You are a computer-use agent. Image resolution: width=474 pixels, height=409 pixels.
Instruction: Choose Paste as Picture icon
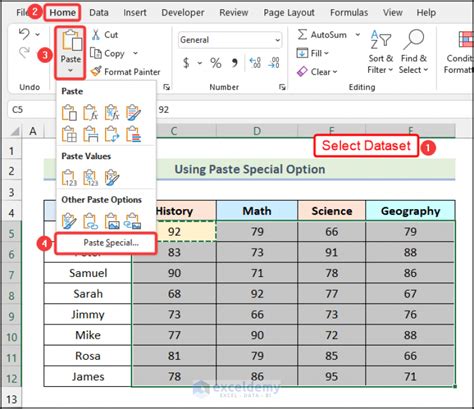[112, 221]
